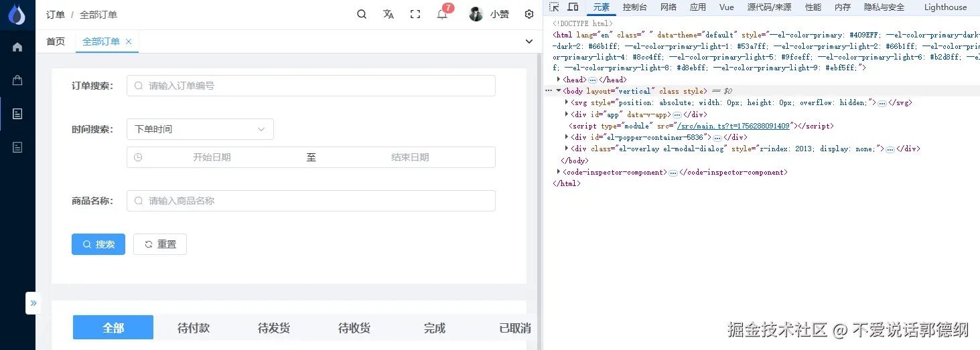This screenshot has width=980, height=350.
Task: Expand the el-popper-container-5836 div node
Action: 567,137
